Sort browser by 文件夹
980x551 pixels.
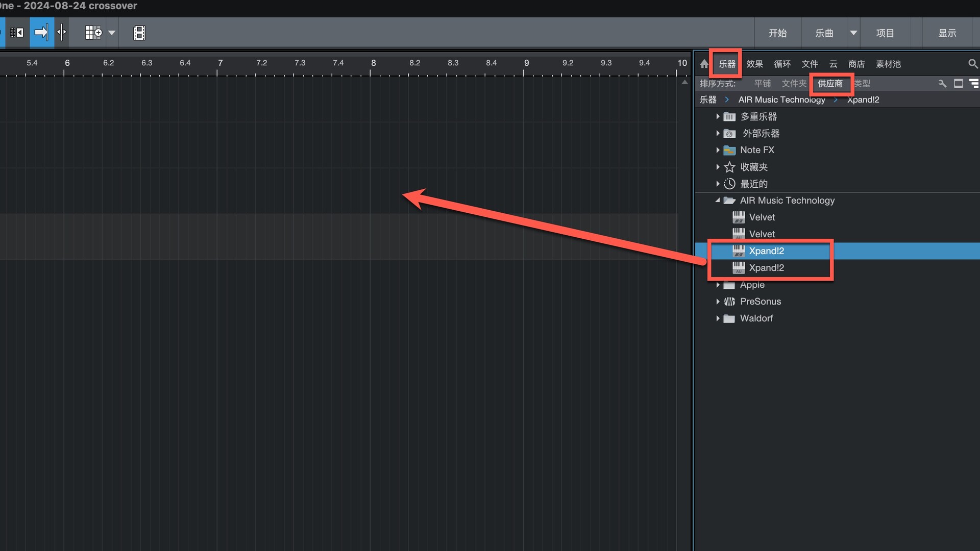tap(794, 83)
